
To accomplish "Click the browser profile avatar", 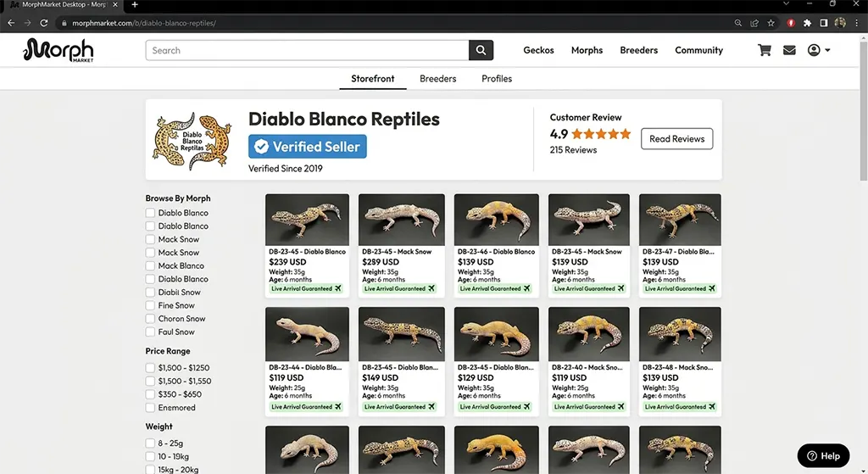I will pos(840,23).
